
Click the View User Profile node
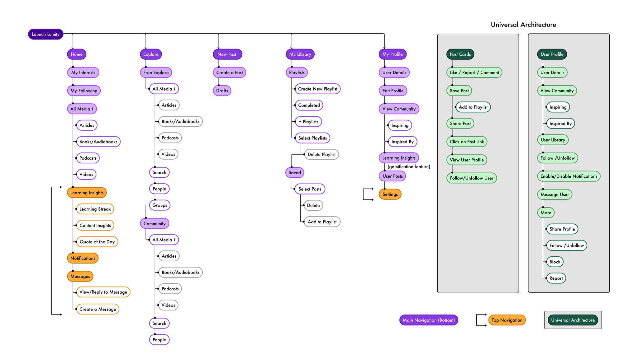click(467, 160)
